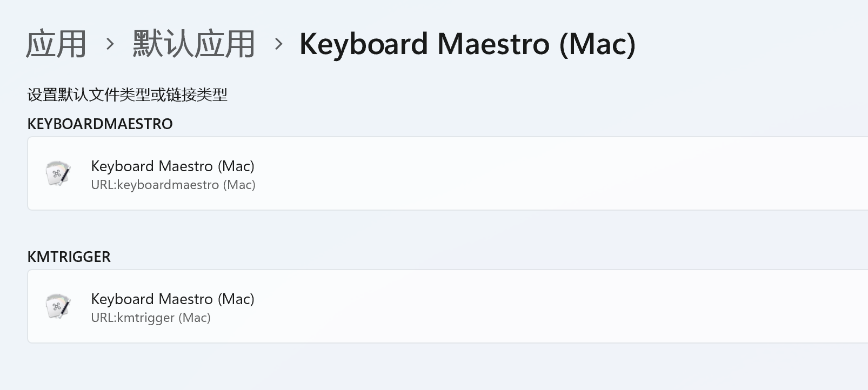Go back to 应用 in breadcrumb
Screen dimensions: 868x390
[56, 44]
